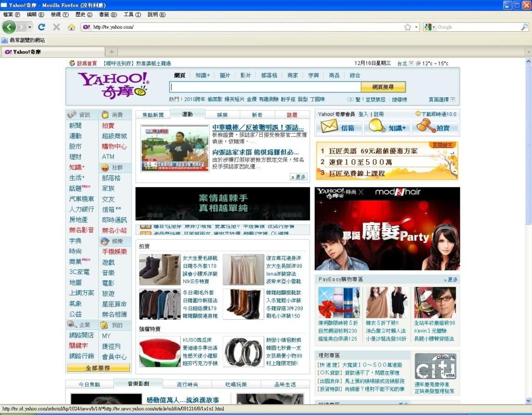Screen dimensions: 532x415
Task: Click the 全部服務 button in sidebar
Action: [x=98, y=368]
